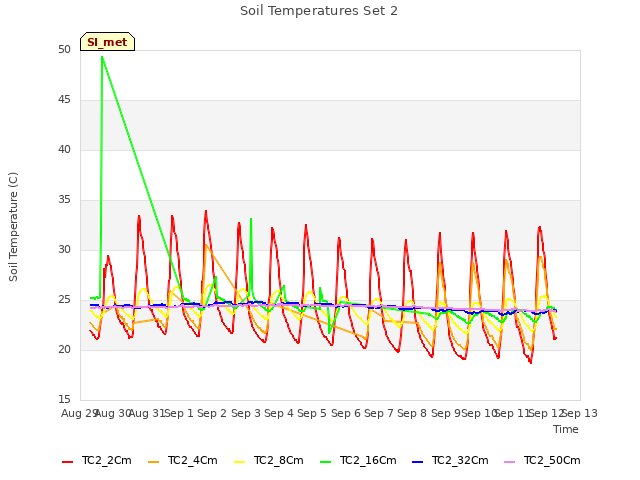640x480 pixels.
Task: Click the red TC2_2Cm legend swatch
Action: [x=67, y=462]
